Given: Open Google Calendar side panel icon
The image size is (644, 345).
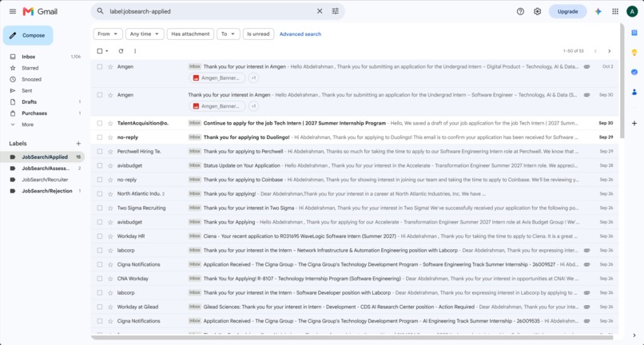Looking at the screenshot, I should coord(634,33).
